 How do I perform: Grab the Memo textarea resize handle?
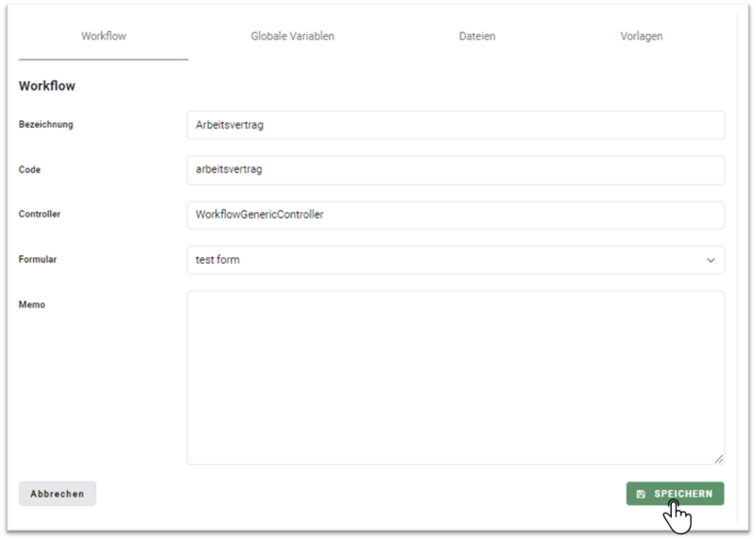[719, 459]
